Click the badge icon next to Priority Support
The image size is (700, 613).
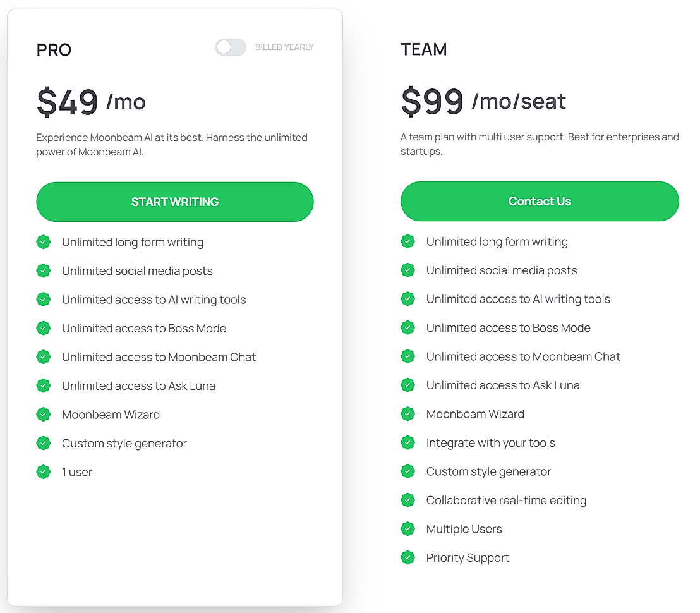(407, 557)
